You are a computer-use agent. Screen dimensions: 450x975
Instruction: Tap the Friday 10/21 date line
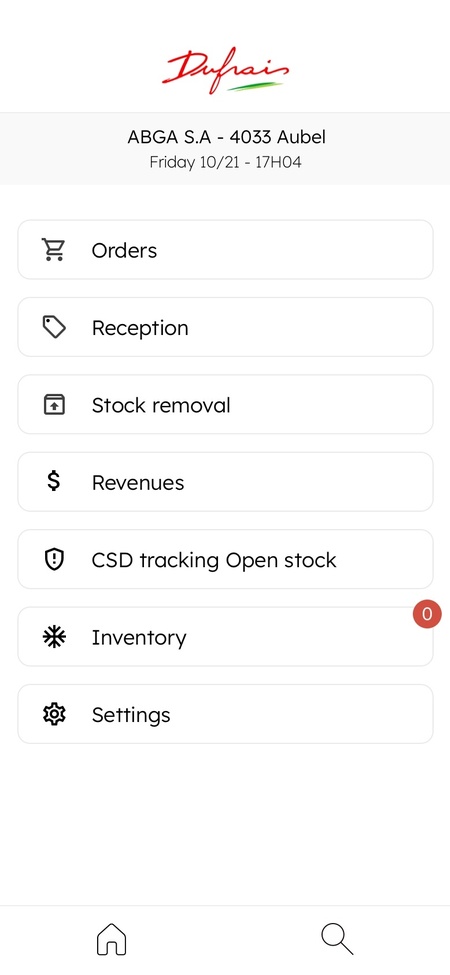pyautogui.click(x=226, y=163)
